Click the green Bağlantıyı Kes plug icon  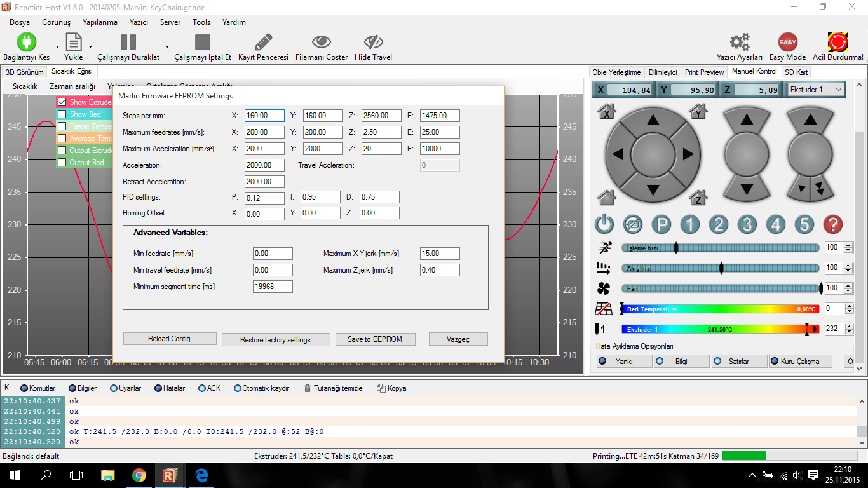[26, 42]
